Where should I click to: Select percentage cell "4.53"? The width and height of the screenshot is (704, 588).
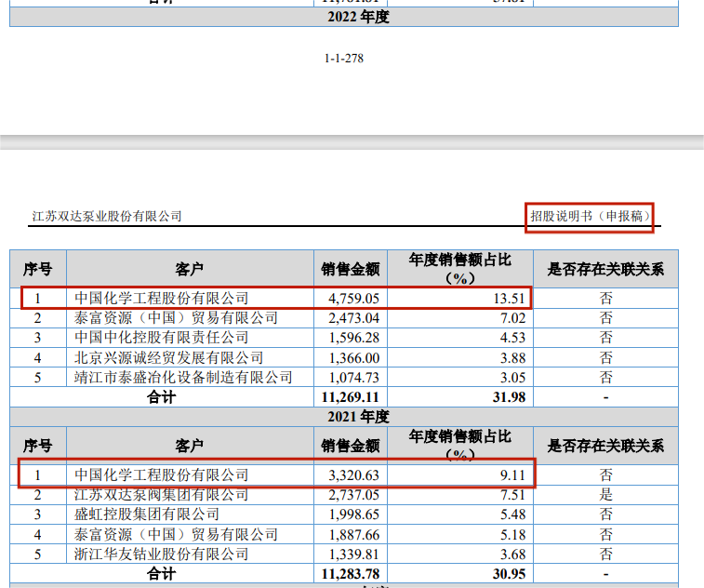(x=512, y=338)
